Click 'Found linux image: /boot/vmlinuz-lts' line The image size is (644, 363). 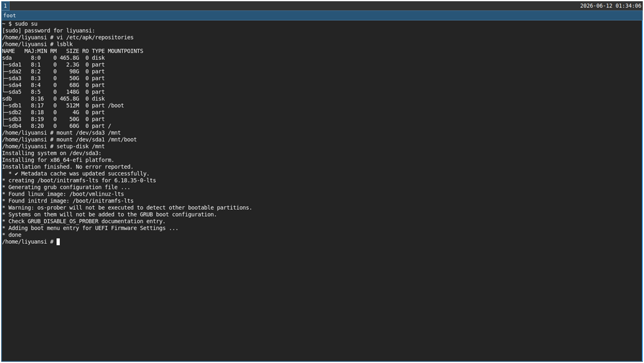[x=63, y=194]
